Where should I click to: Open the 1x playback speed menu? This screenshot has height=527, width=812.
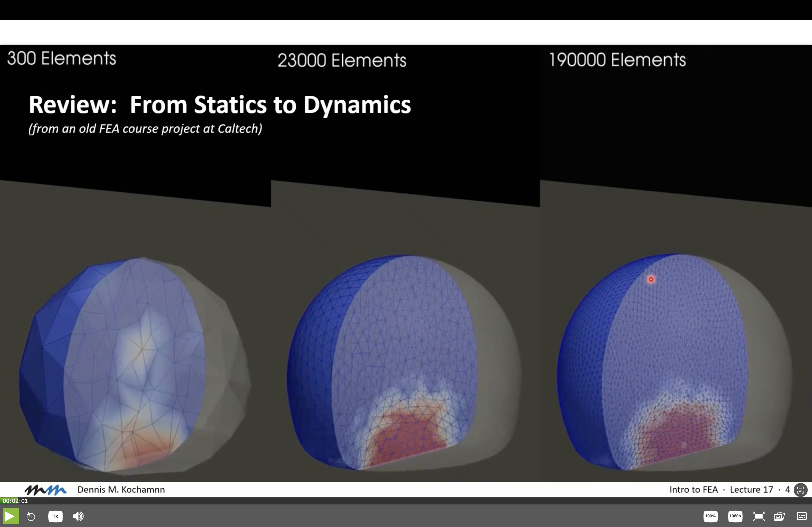click(55, 516)
